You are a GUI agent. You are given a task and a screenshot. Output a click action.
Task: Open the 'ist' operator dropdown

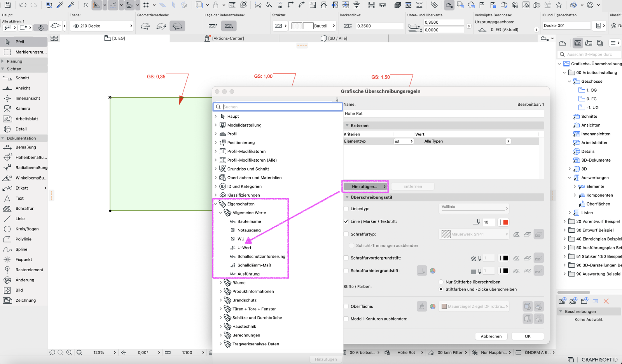click(x=404, y=141)
